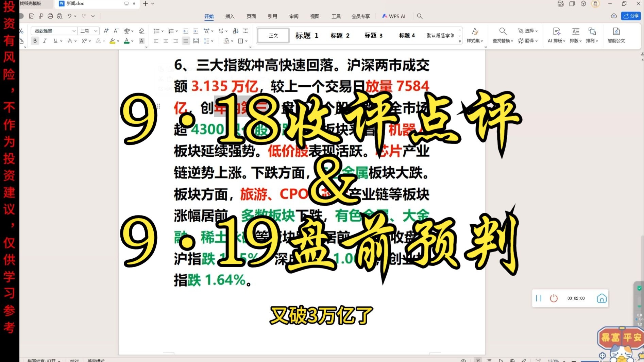This screenshot has width=644, height=362.
Task: Click the Increase Font Size icon
Action: coord(106,31)
